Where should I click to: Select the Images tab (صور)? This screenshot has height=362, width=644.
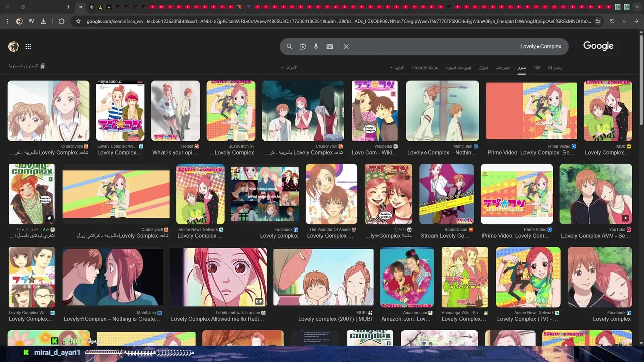point(522,67)
